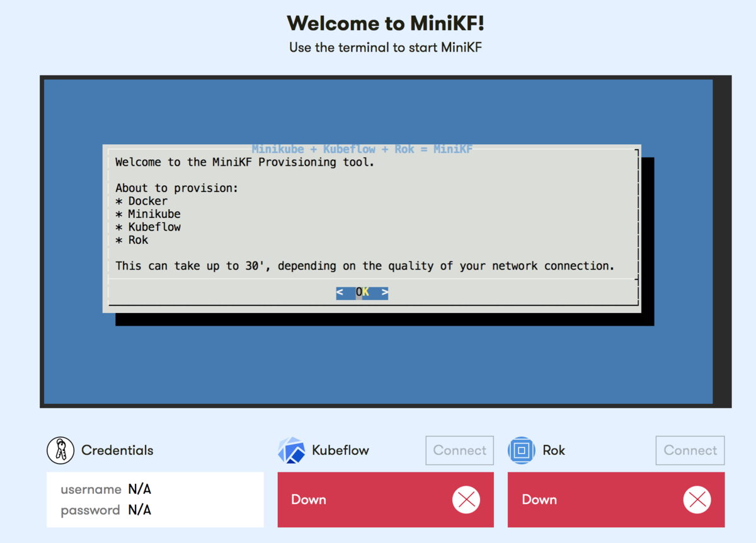Click the Kubeflow logo icon
The height and width of the screenshot is (543, 756).
point(292,450)
